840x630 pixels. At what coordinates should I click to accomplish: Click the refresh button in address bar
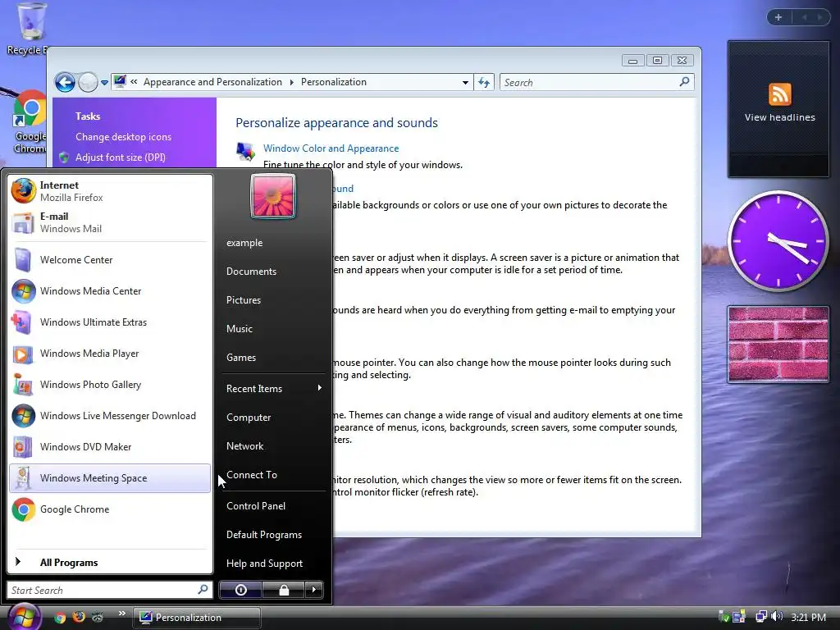pos(484,83)
